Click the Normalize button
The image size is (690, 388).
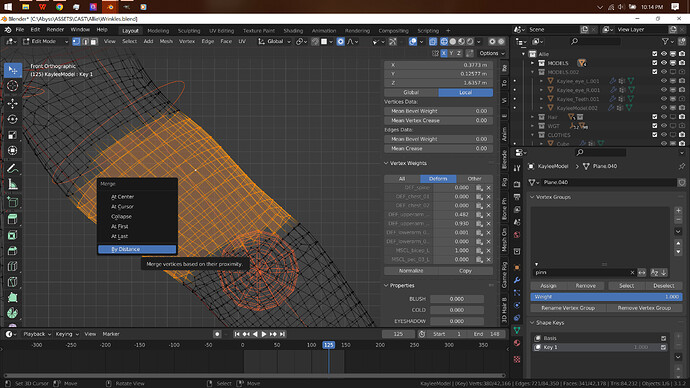[411, 271]
